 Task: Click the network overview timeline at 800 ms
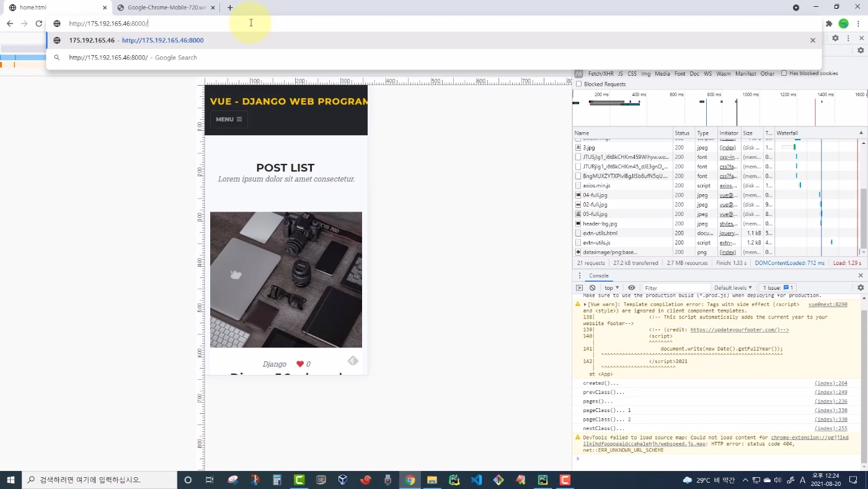(x=714, y=94)
